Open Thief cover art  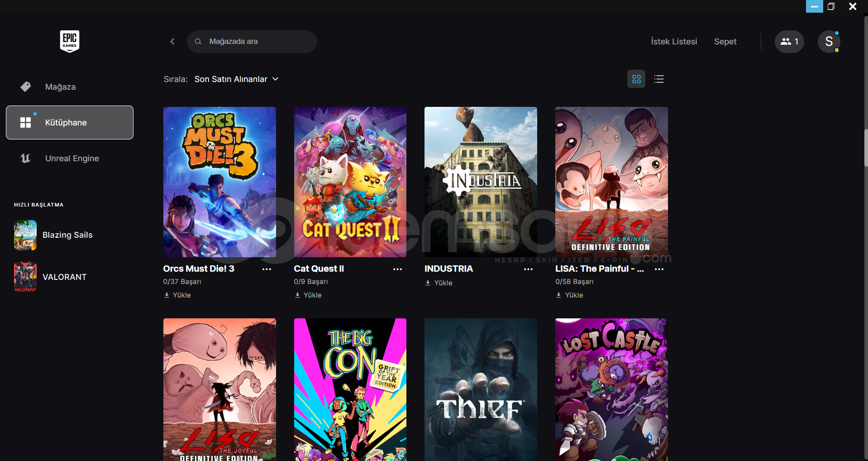coord(481,389)
